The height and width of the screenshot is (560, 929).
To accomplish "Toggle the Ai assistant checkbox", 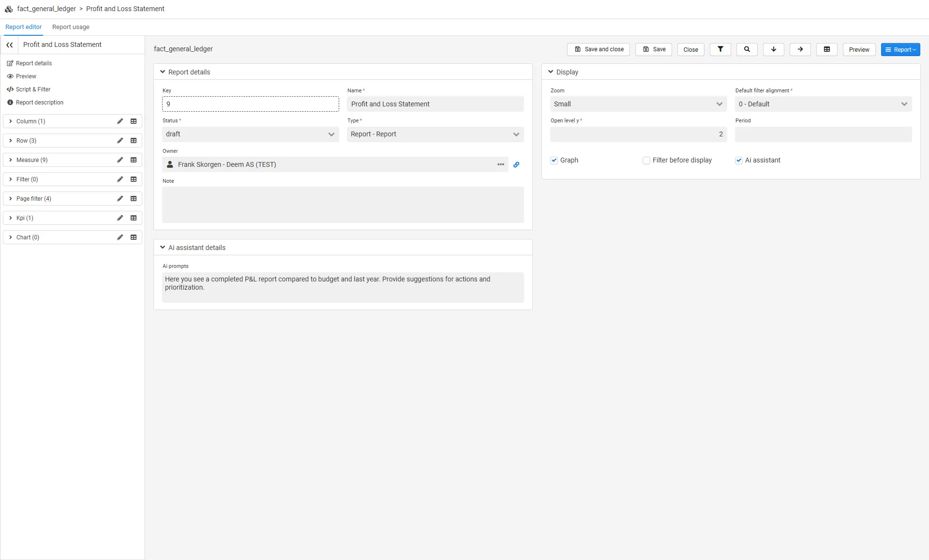I will 739,160.
